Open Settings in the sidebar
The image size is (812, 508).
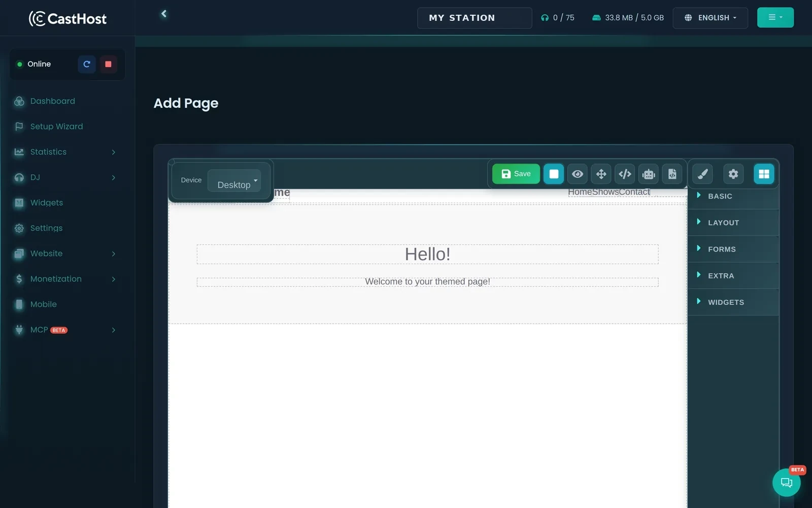(x=67, y=228)
